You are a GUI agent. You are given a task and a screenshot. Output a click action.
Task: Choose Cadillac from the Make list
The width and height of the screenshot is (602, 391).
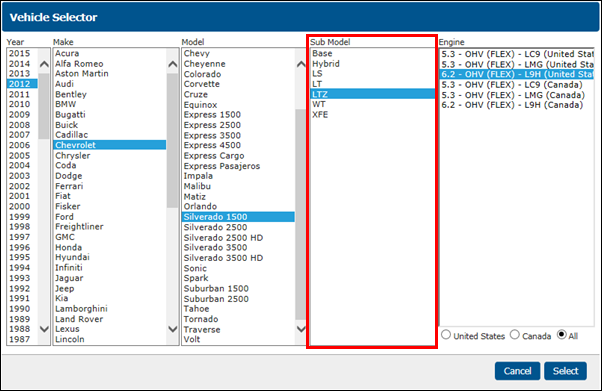tap(109, 135)
